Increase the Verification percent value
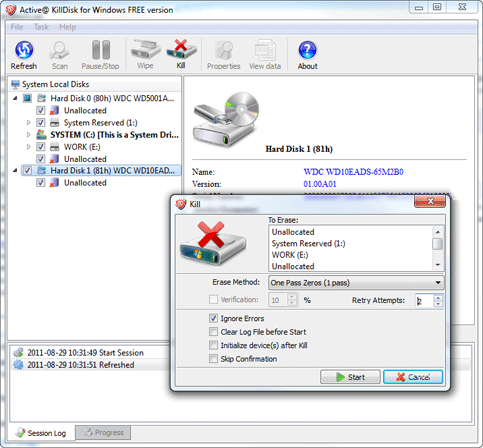Viewport: 483px width, 448px height. point(292,297)
